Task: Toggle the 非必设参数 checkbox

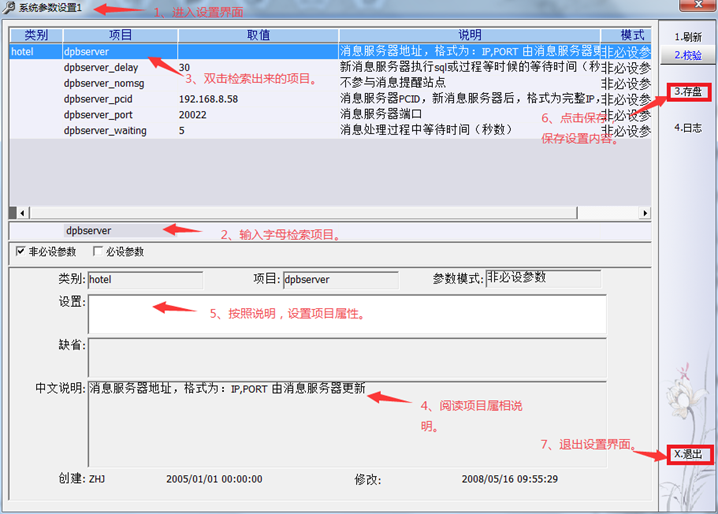Action: pos(21,252)
